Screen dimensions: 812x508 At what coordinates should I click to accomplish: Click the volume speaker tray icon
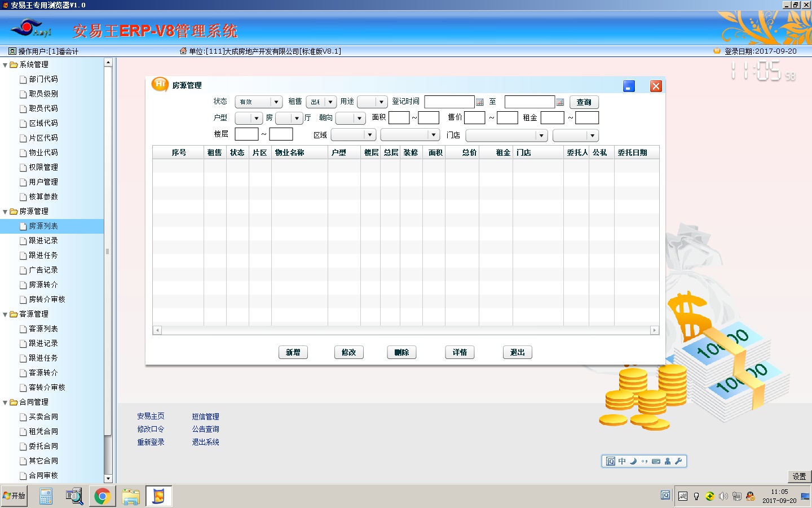click(x=723, y=496)
